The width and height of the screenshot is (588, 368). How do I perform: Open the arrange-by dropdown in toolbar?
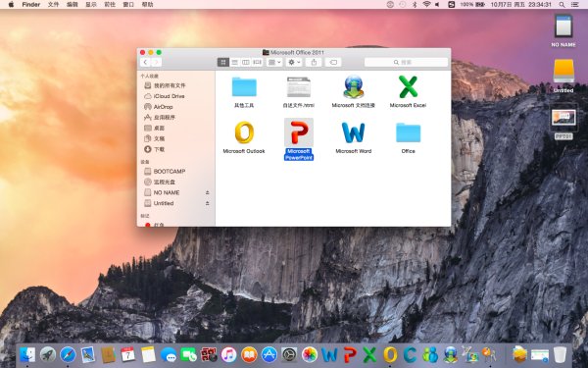click(274, 63)
